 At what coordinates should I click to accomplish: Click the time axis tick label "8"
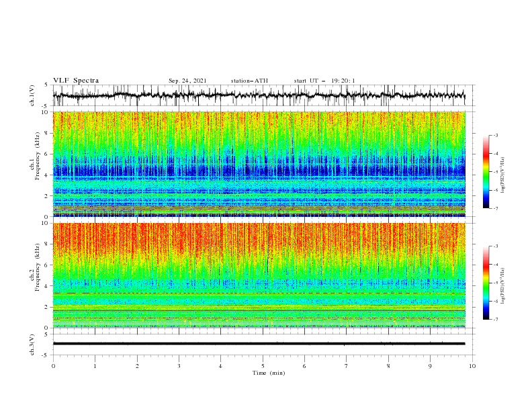(388, 366)
